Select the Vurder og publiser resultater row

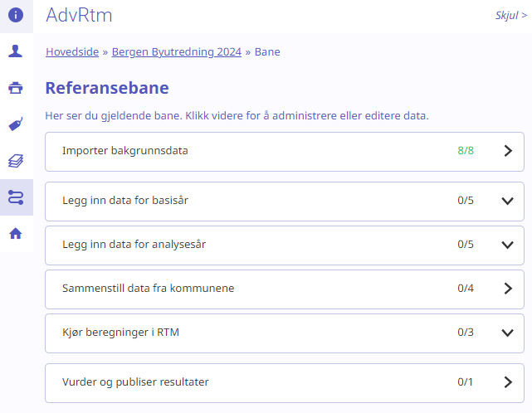pyautogui.click(x=285, y=383)
